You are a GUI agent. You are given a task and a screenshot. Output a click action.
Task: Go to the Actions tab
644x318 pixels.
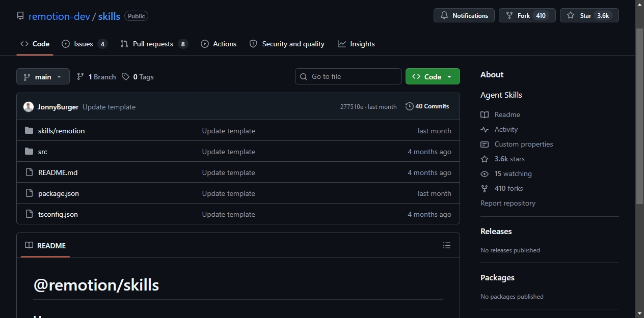point(219,44)
